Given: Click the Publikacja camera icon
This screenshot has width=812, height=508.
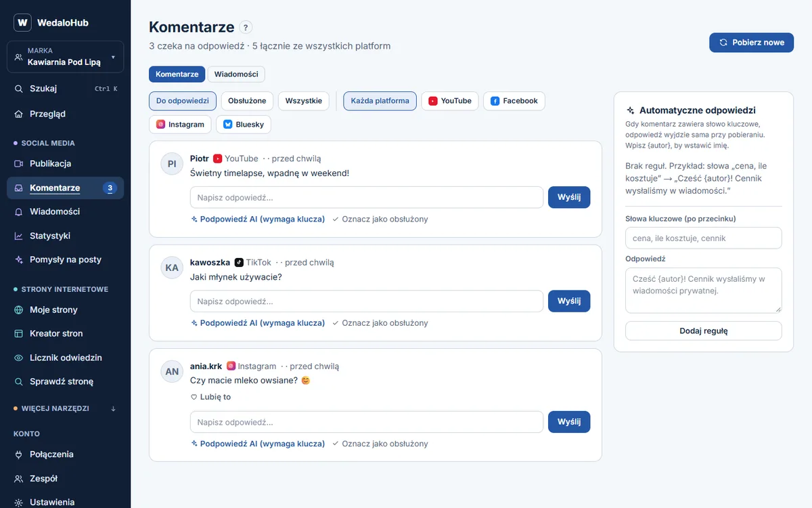Looking at the screenshot, I should pyautogui.click(x=19, y=164).
